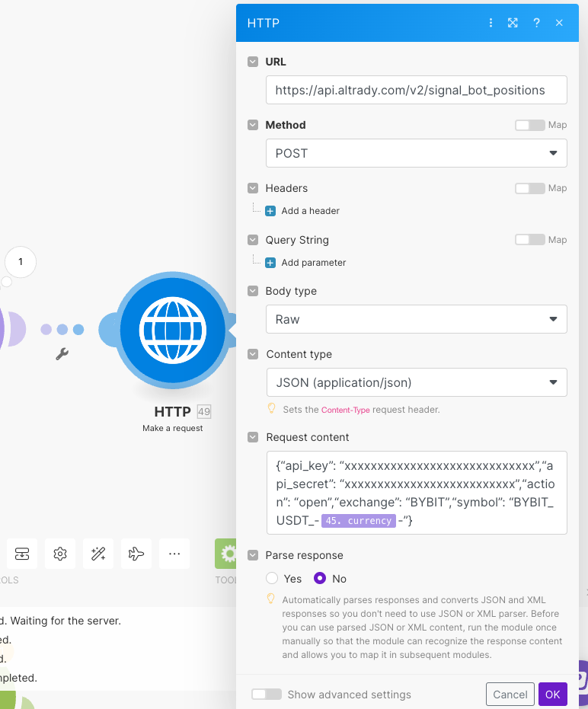Collapse the Method field chevron

pyautogui.click(x=253, y=125)
